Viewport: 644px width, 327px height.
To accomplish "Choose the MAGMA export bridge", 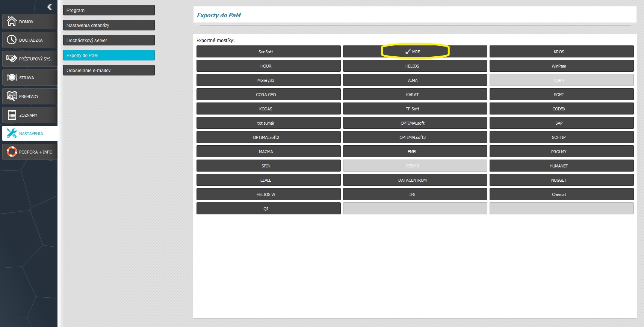I will (x=269, y=151).
